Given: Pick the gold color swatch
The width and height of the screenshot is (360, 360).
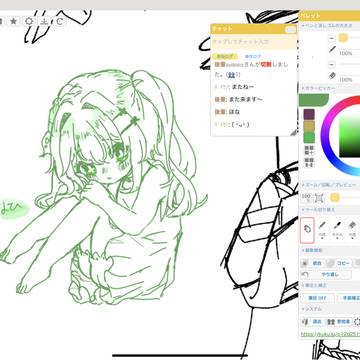Looking at the screenshot, I should click(x=309, y=126).
